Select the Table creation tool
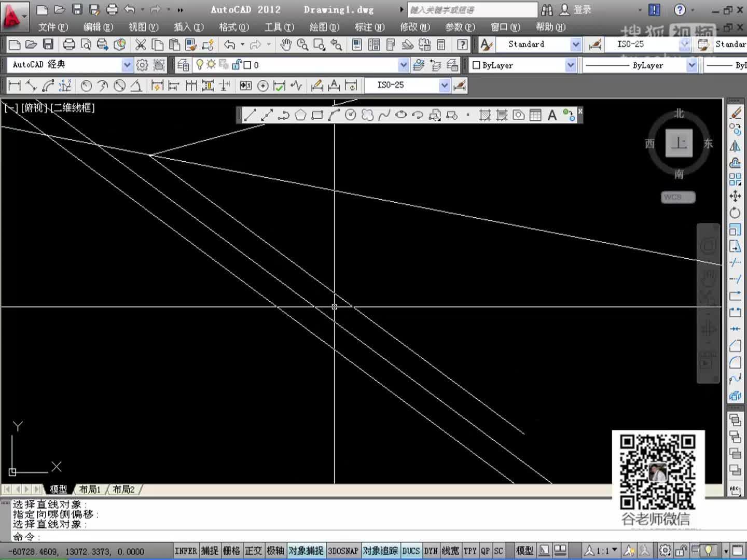The height and width of the screenshot is (560, 747). coord(535,115)
